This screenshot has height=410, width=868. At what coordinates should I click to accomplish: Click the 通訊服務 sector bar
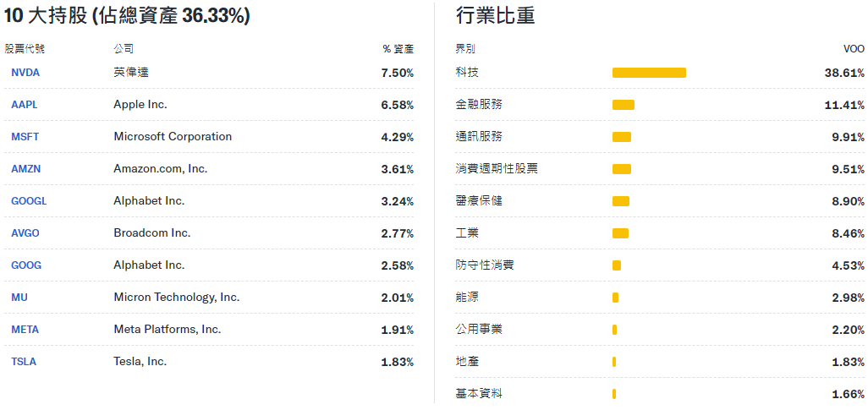click(x=622, y=137)
